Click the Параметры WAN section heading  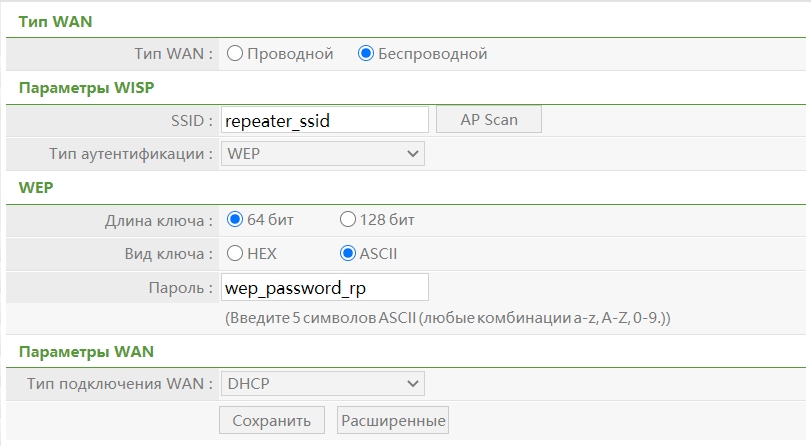click(x=86, y=352)
